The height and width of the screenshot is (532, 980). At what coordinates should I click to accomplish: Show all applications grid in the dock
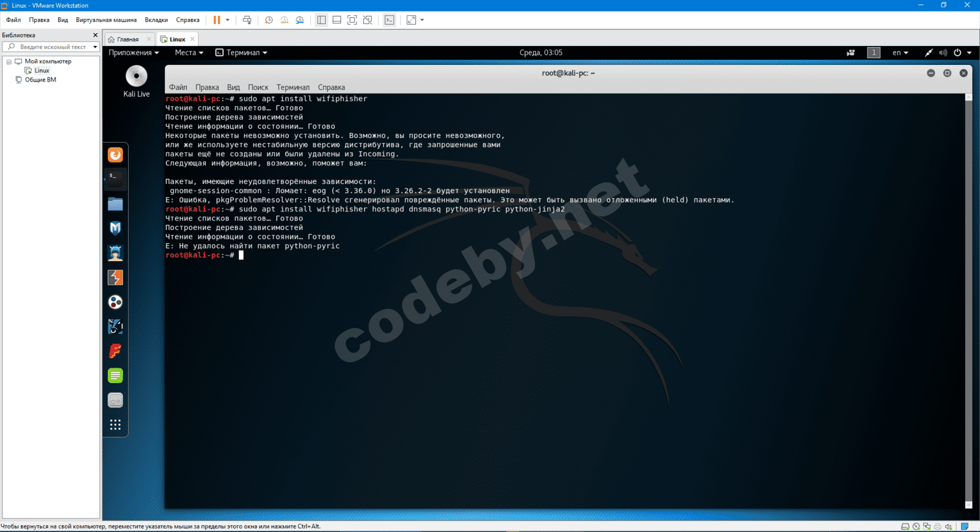(115, 425)
